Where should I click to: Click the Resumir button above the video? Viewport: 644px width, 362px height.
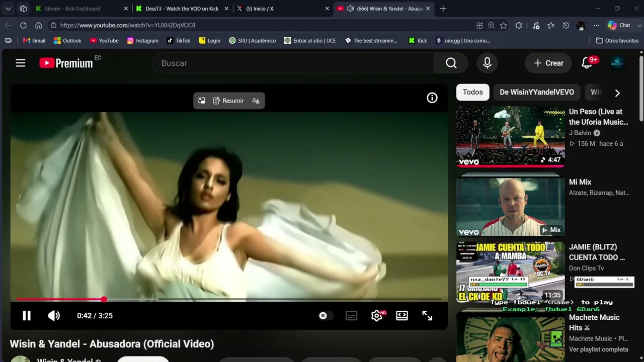[228, 101]
